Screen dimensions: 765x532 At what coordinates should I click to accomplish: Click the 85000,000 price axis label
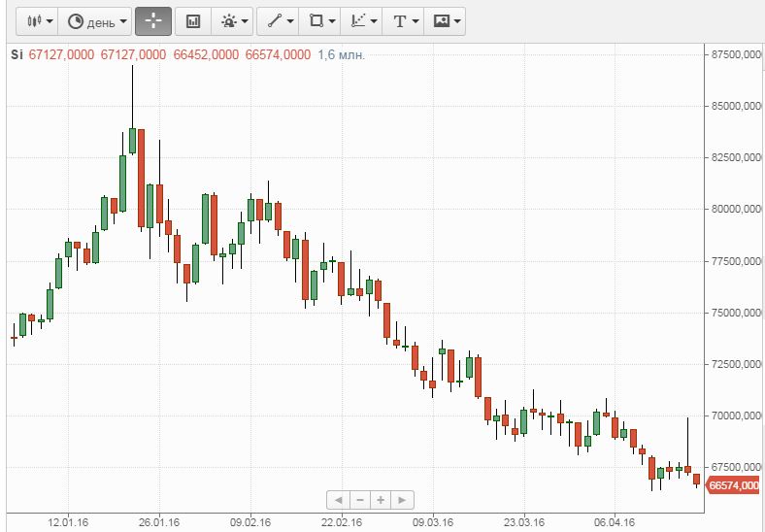(x=737, y=106)
